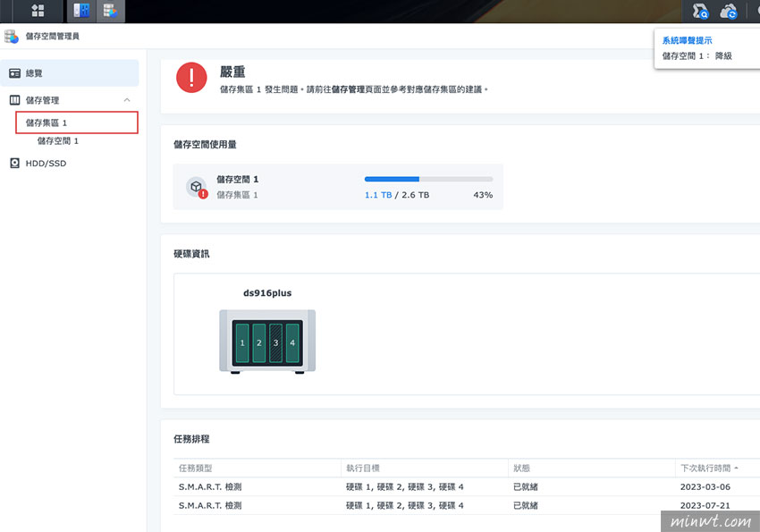Click the cloud sync status icon
Viewport: 760px width, 532px height.
pos(728,11)
